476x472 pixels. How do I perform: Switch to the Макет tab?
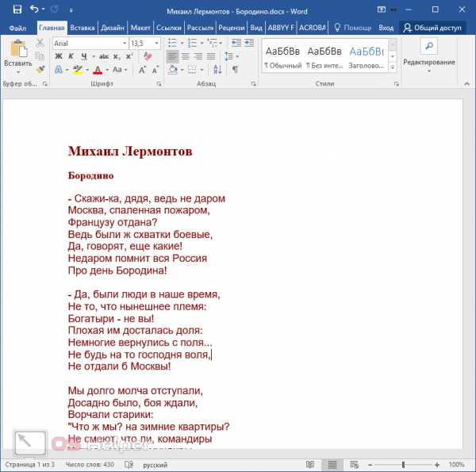click(140, 28)
